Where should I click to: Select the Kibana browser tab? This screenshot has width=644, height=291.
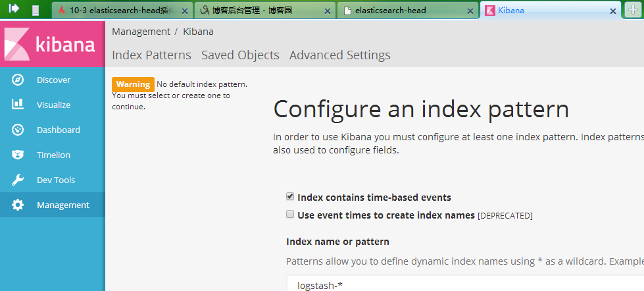pos(551,11)
